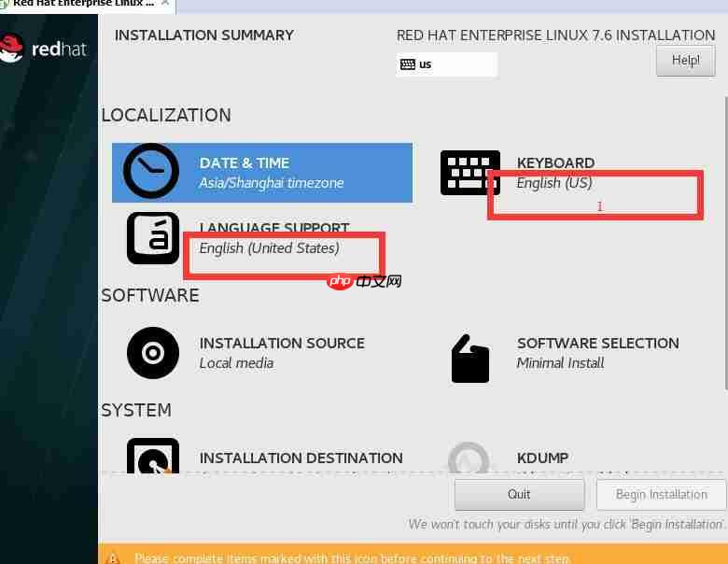Click the warning triangle in orange bar
The height and width of the screenshot is (564, 728).
pyautogui.click(x=113, y=557)
